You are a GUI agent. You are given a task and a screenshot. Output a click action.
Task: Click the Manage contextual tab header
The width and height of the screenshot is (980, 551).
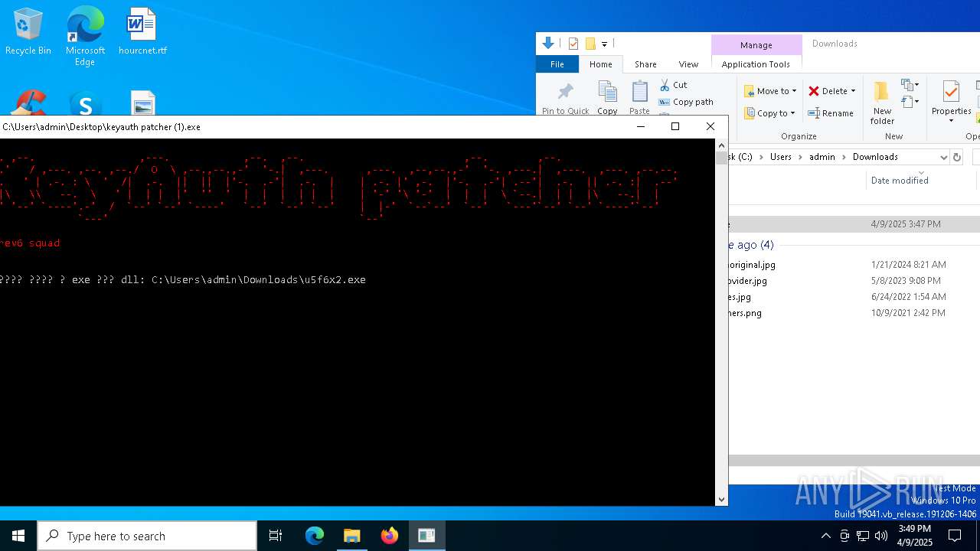(x=756, y=45)
